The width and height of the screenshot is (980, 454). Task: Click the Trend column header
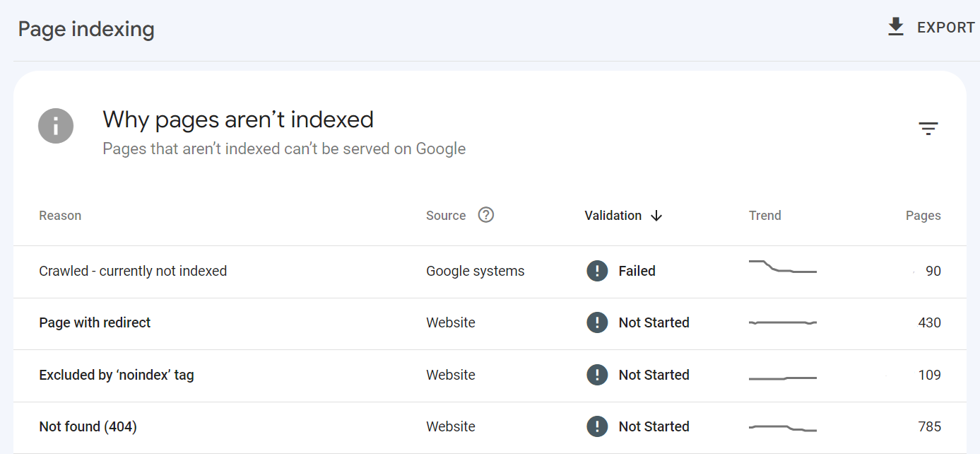[x=764, y=216]
